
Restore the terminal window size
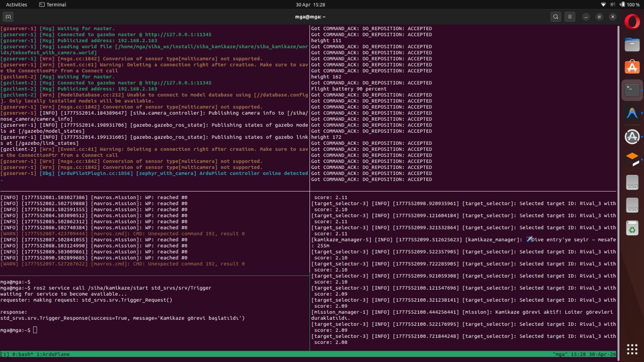(599, 17)
